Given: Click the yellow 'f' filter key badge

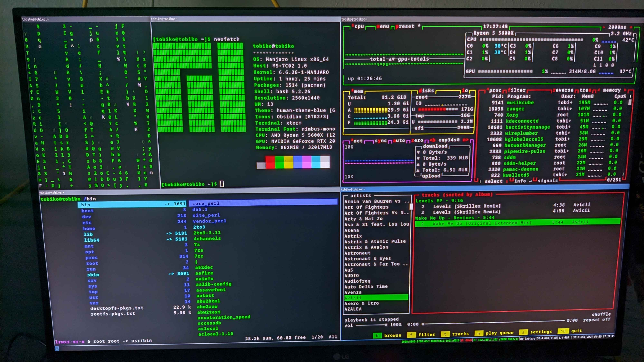Looking at the screenshot, I should click(411, 335).
